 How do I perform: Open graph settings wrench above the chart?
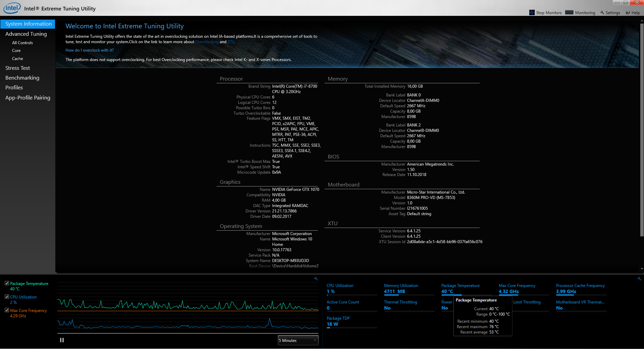(316, 279)
